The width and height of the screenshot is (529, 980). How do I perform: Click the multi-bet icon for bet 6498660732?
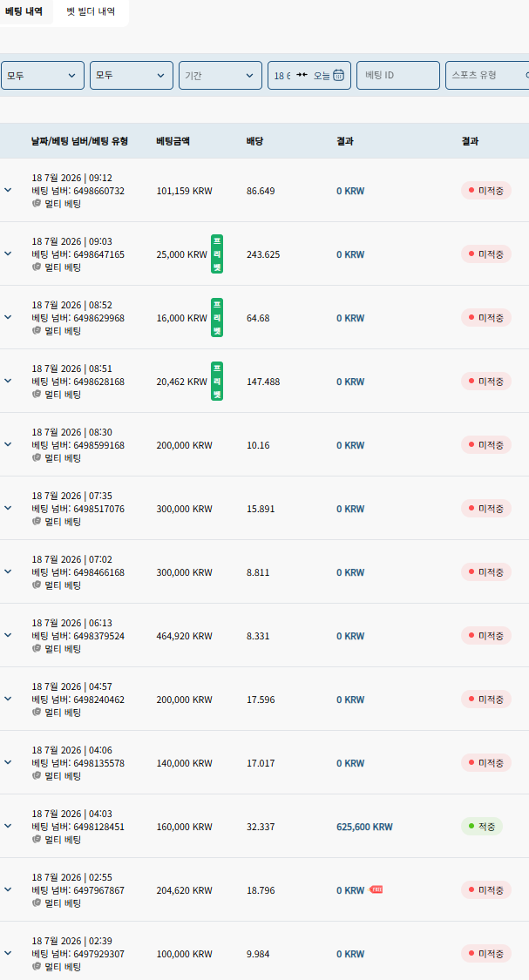click(x=37, y=203)
